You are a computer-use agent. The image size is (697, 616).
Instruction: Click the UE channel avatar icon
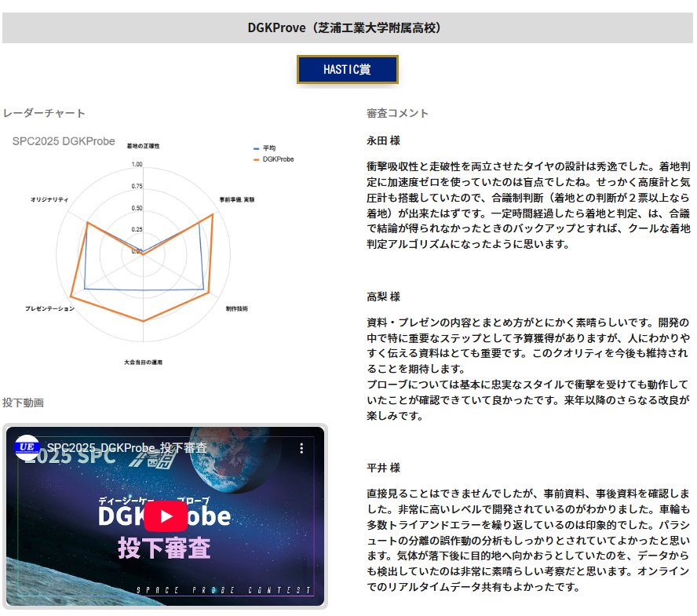tap(27, 448)
